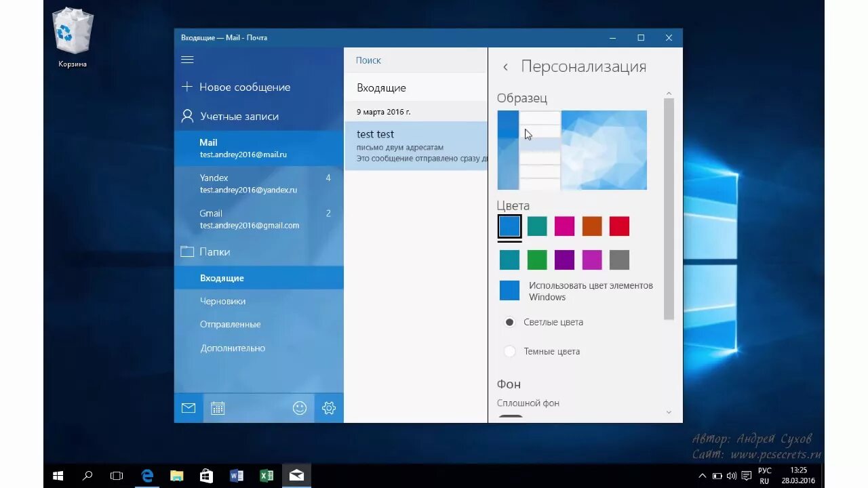Pick the green color swatch
Screen dimensions: 868x488
click(537, 260)
